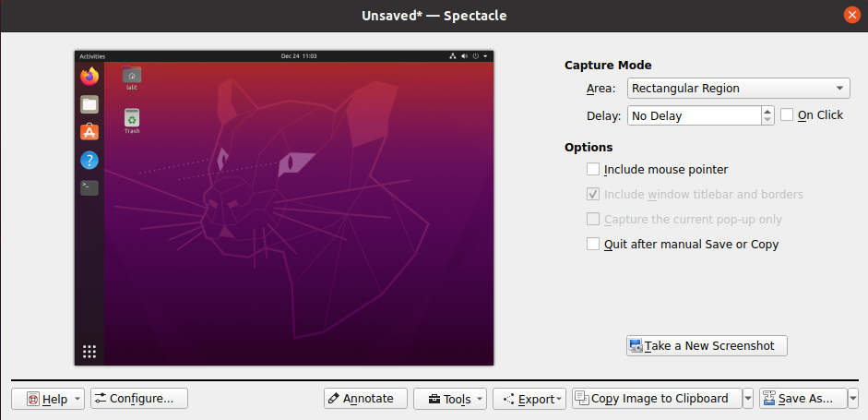Tick Include mouse pointer option
This screenshot has height=420, width=868.
tap(593, 169)
